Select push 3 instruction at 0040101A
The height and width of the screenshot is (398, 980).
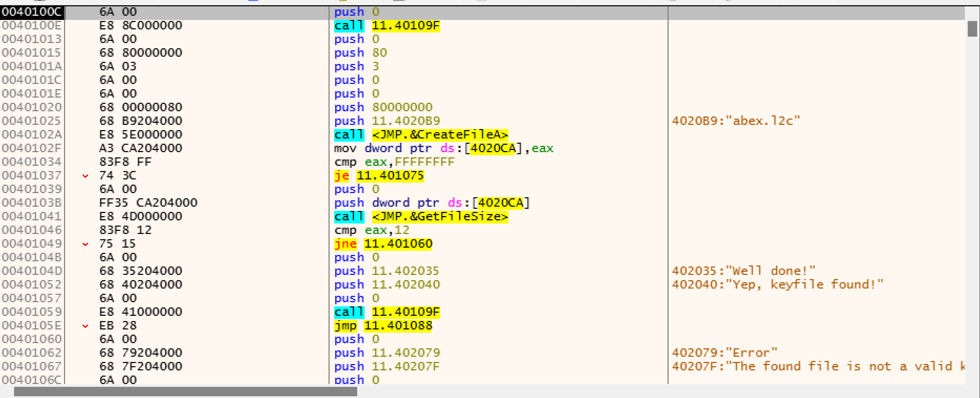tap(357, 66)
